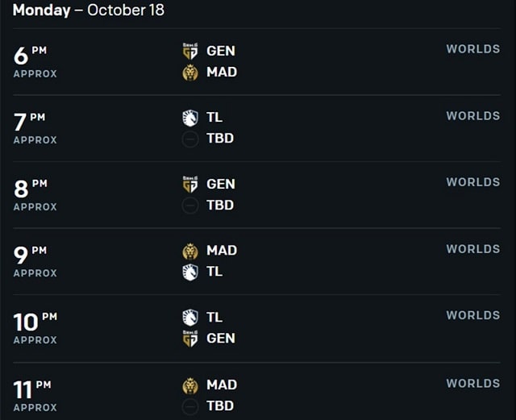Screen dimensions: 516x420
Task: Click the Team Liquid logo in the 10 PM match
Action: [x=190, y=318]
